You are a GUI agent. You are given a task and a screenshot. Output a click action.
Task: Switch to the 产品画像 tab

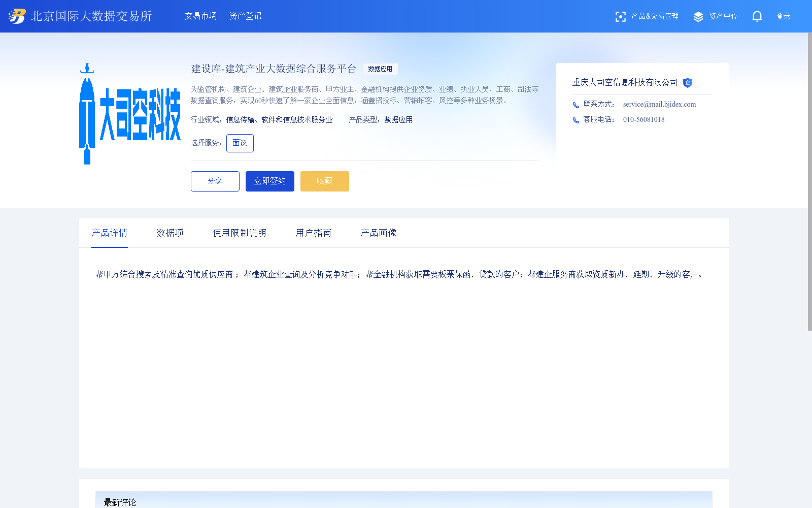click(x=379, y=233)
